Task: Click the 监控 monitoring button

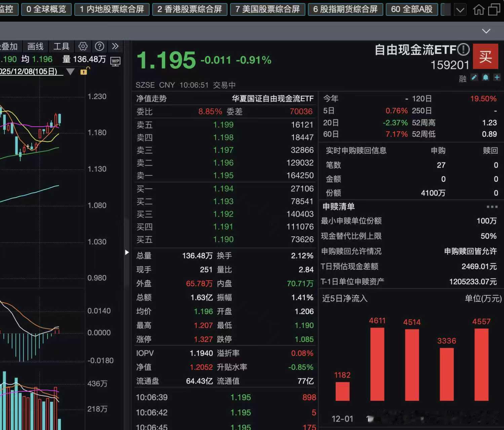Action: click(7, 10)
